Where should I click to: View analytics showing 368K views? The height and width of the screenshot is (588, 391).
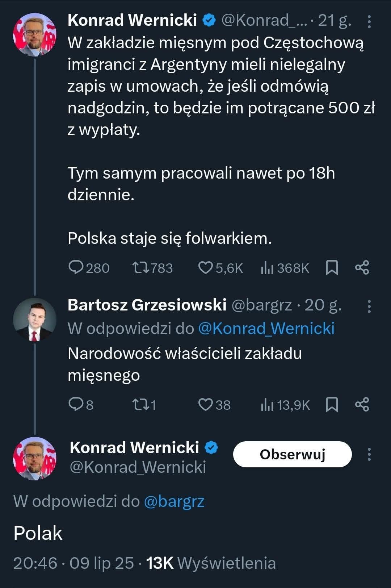(x=285, y=268)
